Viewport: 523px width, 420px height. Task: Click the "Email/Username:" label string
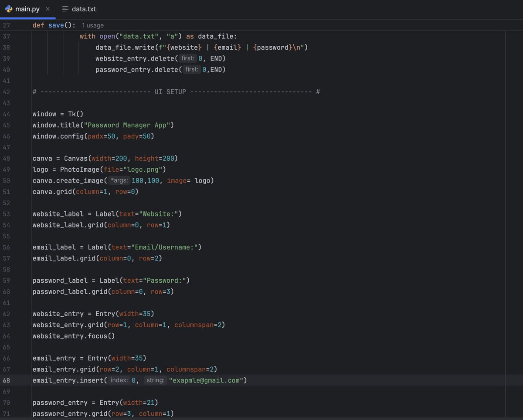coord(164,247)
